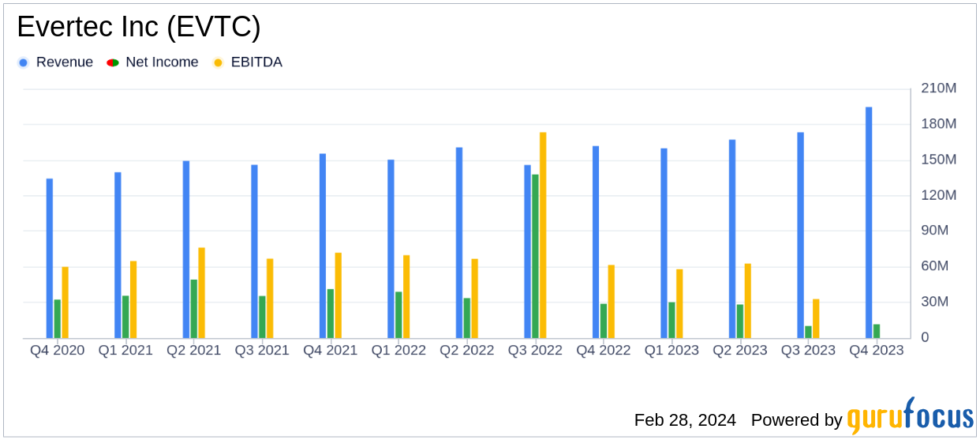Click the 'Q4 2022' axis label
Screen dimensions: 980x440
[x=604, y=351]
